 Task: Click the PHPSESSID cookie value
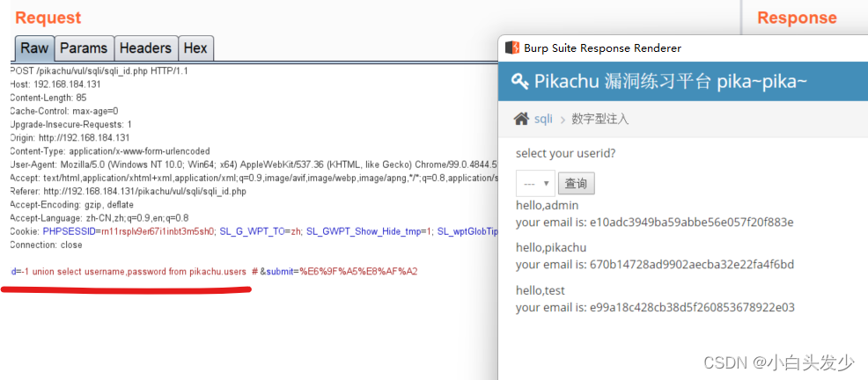[157, 231]
